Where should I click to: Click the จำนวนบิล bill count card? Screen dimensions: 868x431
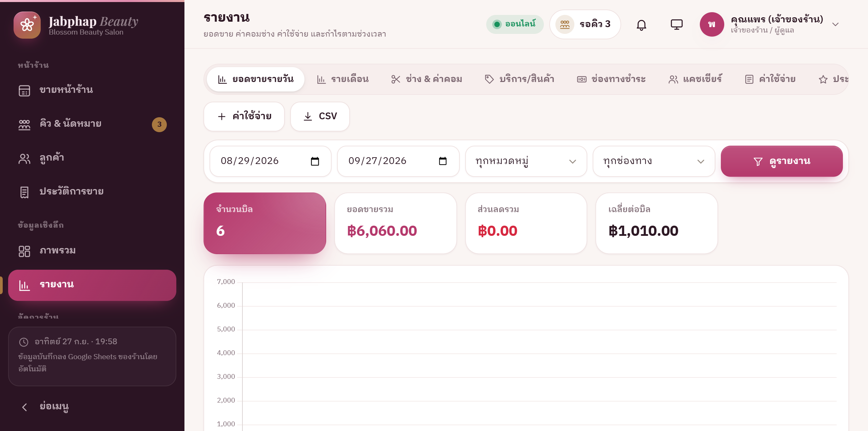coord(264,223)
